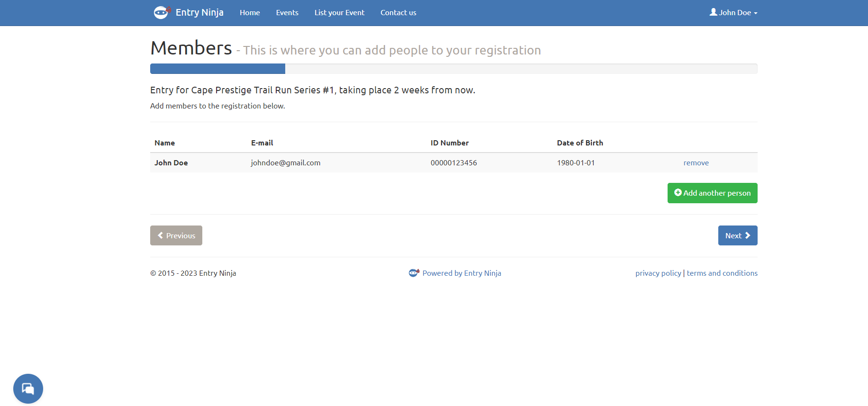Click the small ninja icon in footer
The width and height of the screenshot is (868, 406).
414,273
